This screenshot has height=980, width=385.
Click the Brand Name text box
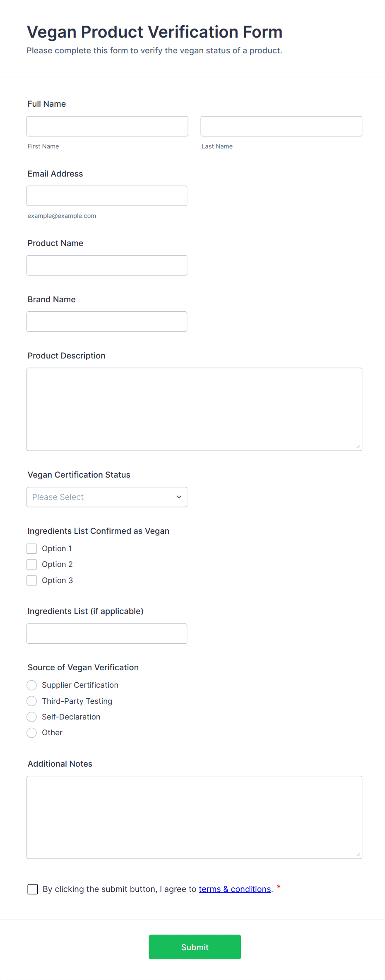[x=107, y=321]
